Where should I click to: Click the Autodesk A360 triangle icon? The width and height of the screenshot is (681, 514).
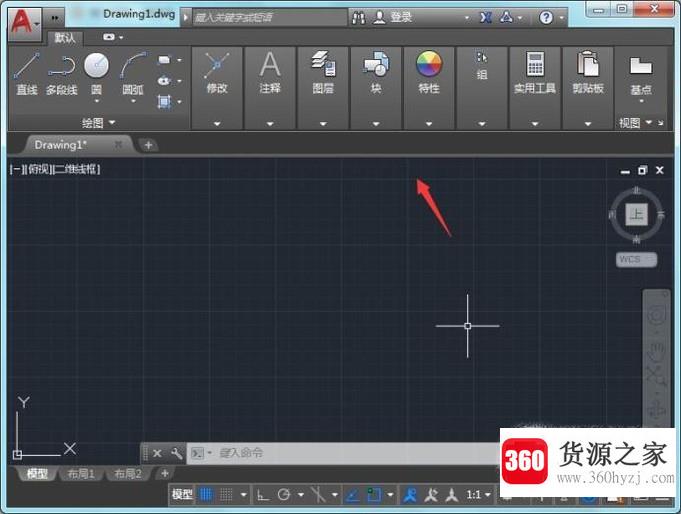506,18
